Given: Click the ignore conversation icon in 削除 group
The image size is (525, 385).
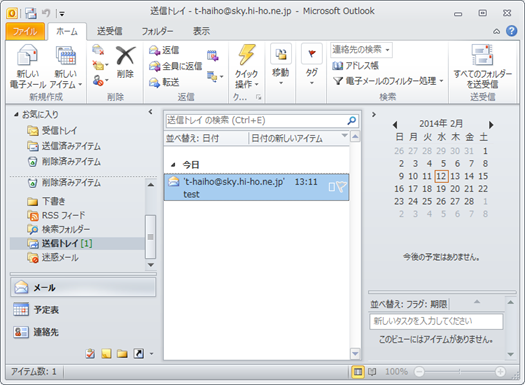Looking at the screenshot, I should tap(98, 50).
